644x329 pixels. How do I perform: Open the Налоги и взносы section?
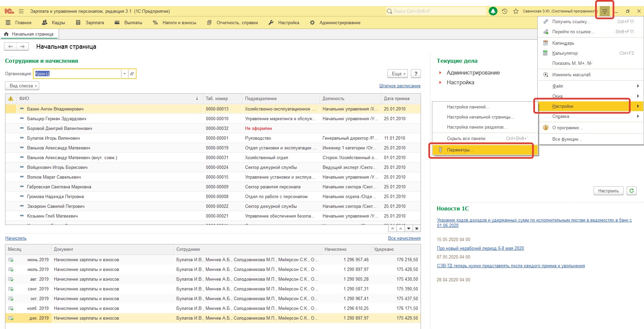[174, 22]
